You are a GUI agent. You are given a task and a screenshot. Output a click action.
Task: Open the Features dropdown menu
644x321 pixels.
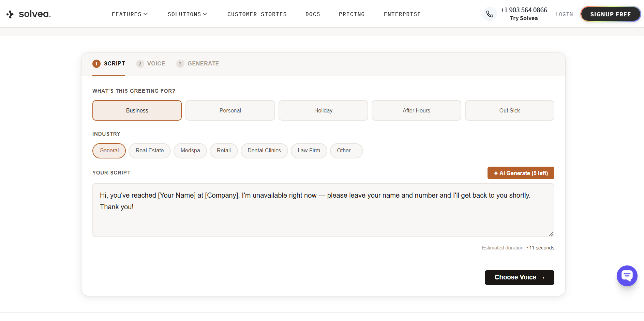tap(130, 14)
